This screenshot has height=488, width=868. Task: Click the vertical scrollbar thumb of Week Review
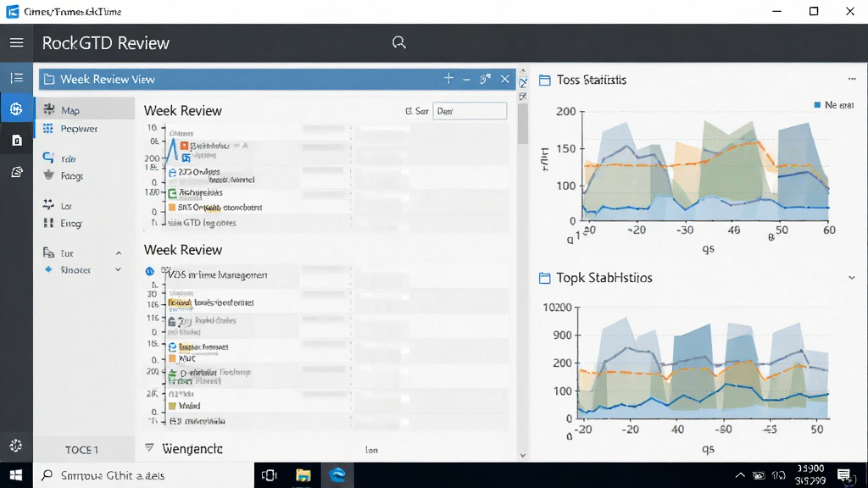click(522, 125)
